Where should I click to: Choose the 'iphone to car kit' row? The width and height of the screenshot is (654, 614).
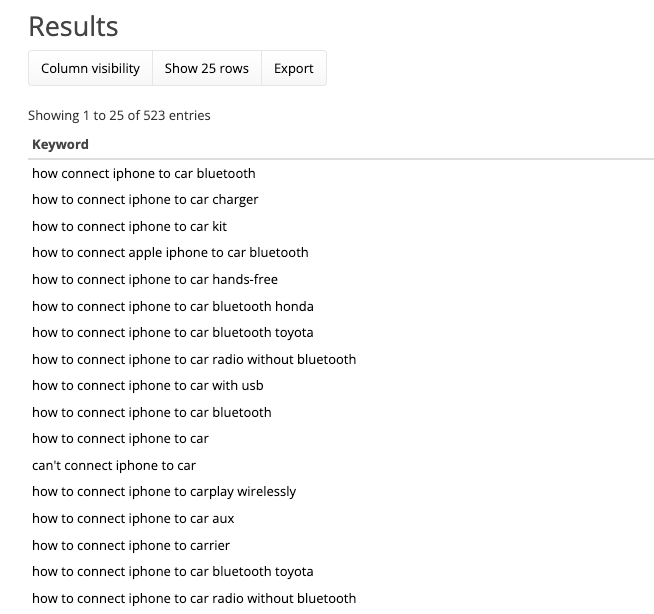click(129, 226)
